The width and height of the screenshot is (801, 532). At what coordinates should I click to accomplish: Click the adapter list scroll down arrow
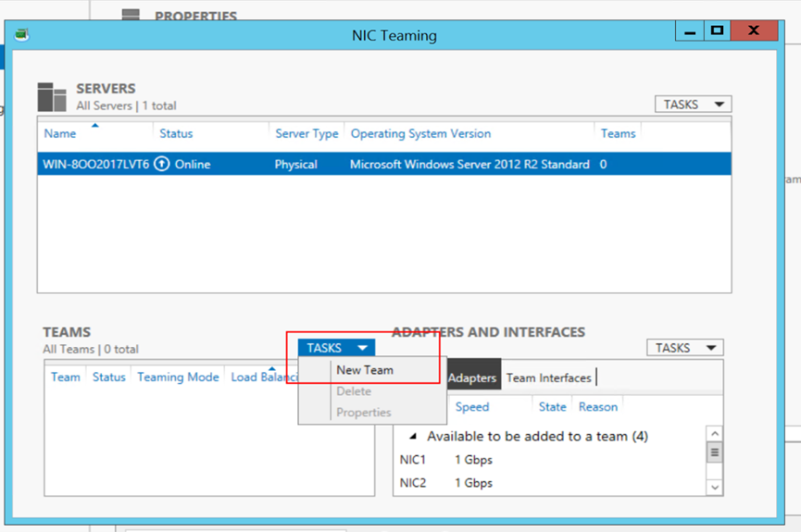pos(715,488)
